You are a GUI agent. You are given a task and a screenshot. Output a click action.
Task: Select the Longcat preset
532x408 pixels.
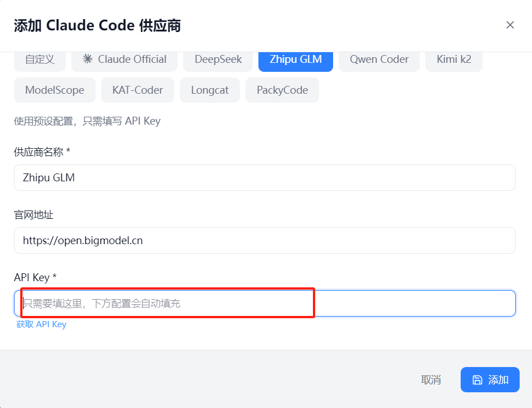pos(210,90)
